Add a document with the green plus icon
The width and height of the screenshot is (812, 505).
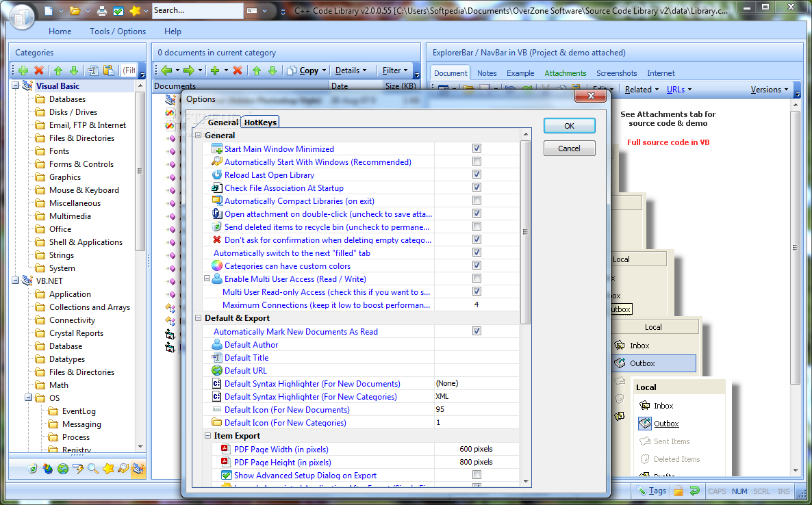coord(215,70)
